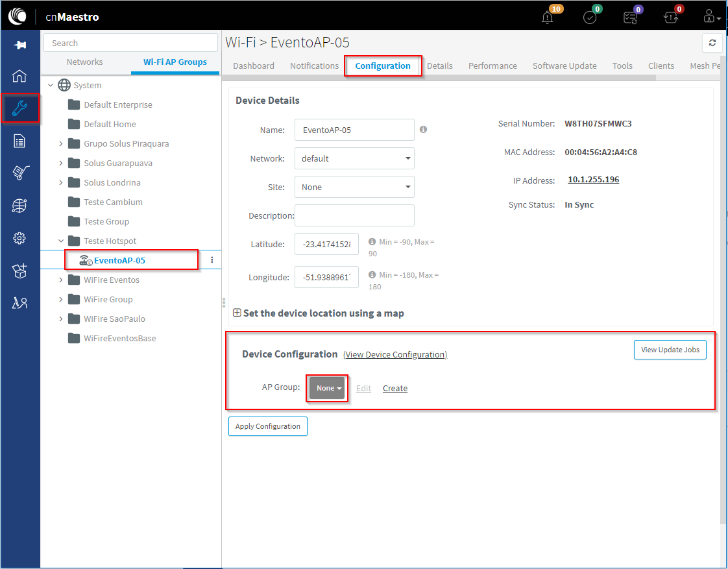728x569 pixels.
Task: Click the panel splitter handle
Action: point(224,302)
